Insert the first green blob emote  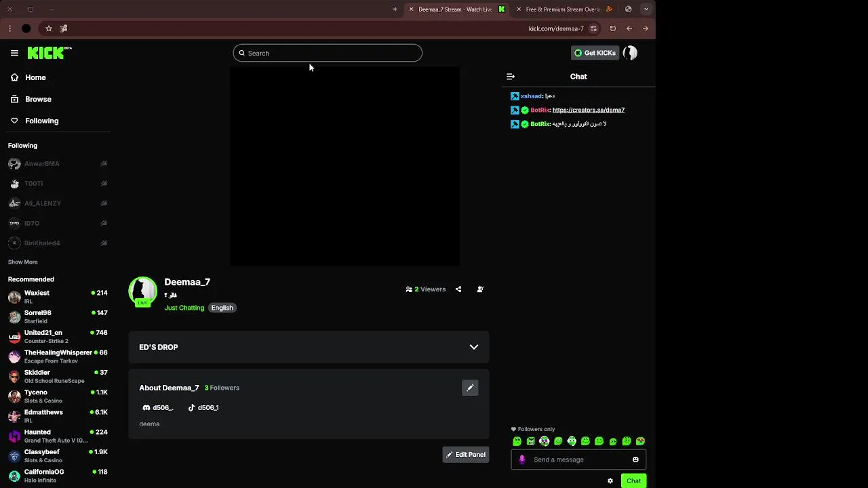tap(517, 441)
